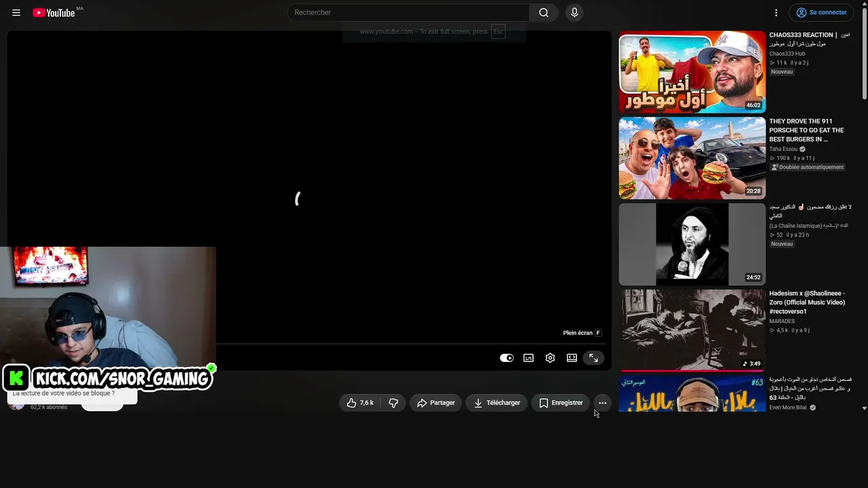This screenshot has width=868, height=488.
Task: Click the Partager share button
Action: [x=436, y=403]
